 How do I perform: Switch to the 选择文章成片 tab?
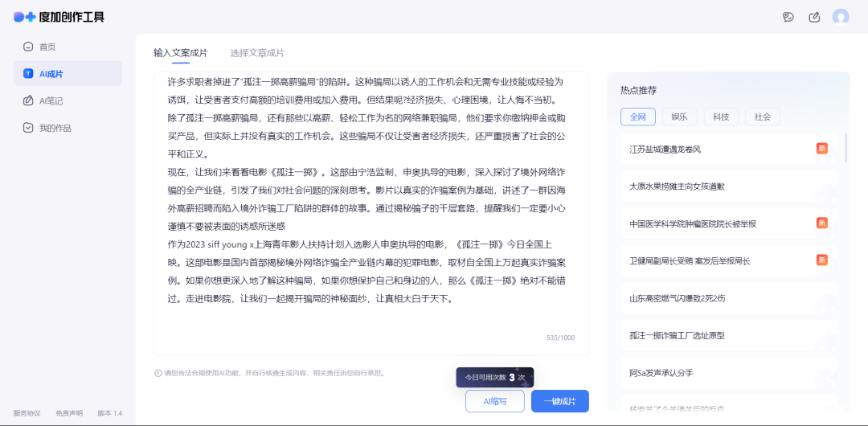click(257, 53)
